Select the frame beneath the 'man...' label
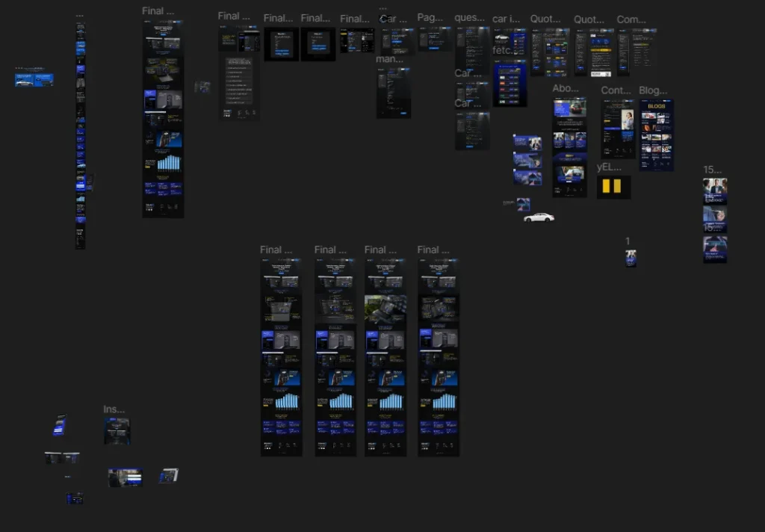The image size is (765, 532). point(393,93)
